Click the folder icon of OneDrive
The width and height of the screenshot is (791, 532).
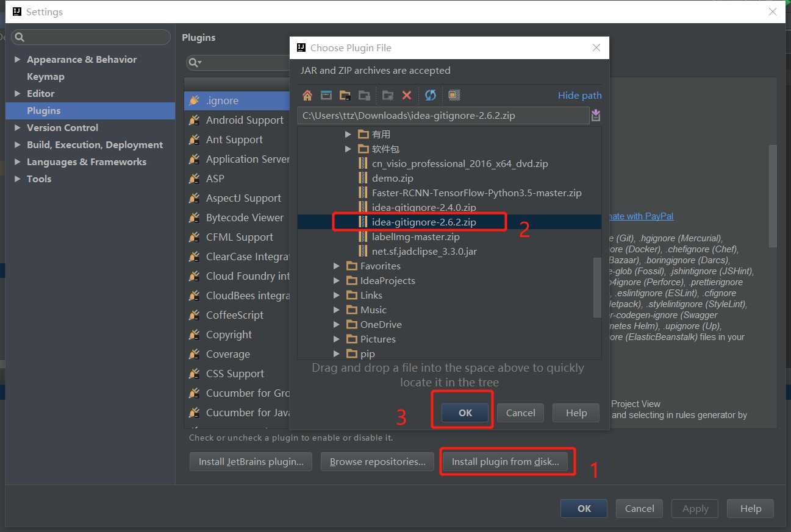point(351,324)
